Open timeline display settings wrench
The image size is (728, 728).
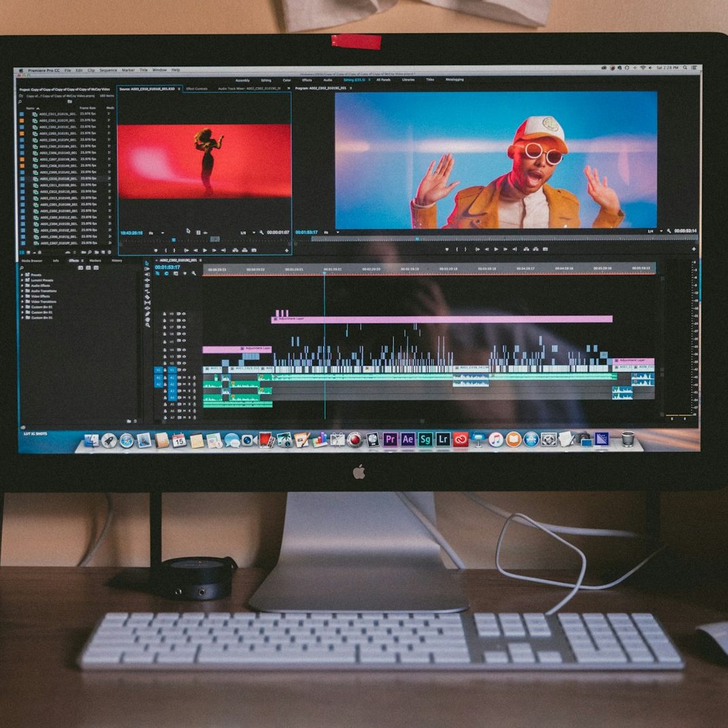point(193,273)
